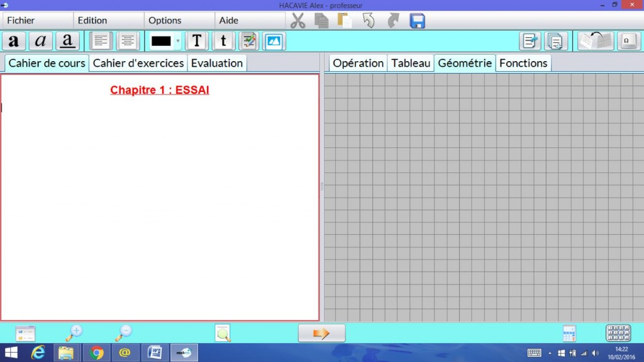The image size is (644, 362).
Task: Click the undo arrow icon
Action: coord(369,21)
